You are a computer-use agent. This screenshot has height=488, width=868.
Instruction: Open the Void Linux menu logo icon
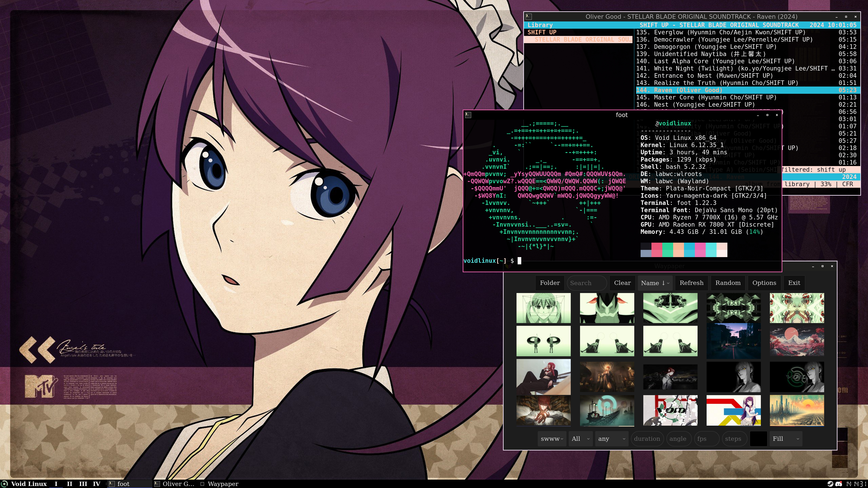(4, 484)
